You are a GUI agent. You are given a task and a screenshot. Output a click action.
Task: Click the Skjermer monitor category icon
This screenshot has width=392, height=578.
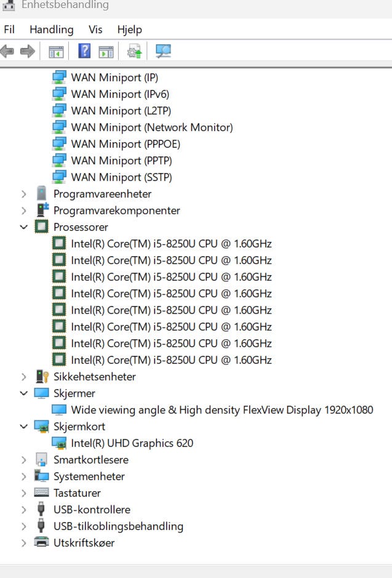(x=41, y=393)
